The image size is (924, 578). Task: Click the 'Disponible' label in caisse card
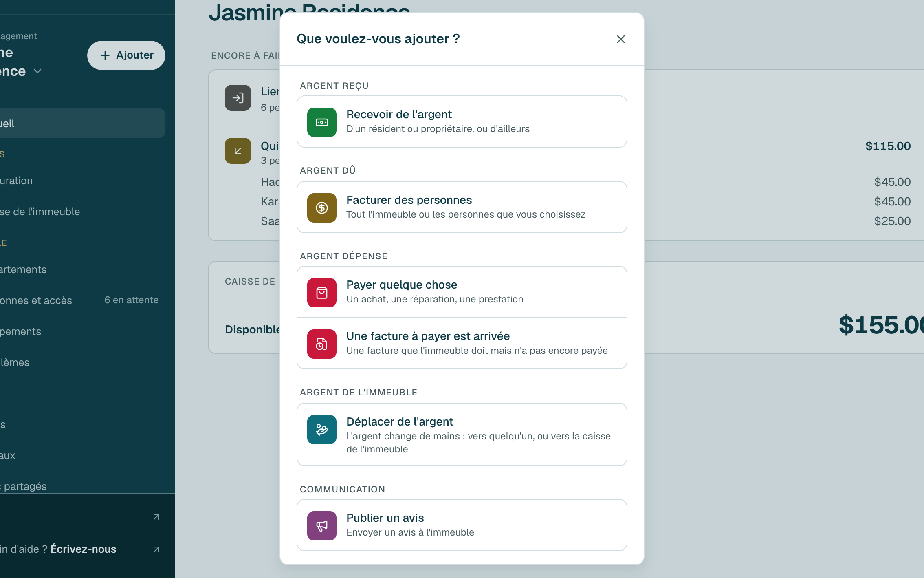(x=253, y=329)
